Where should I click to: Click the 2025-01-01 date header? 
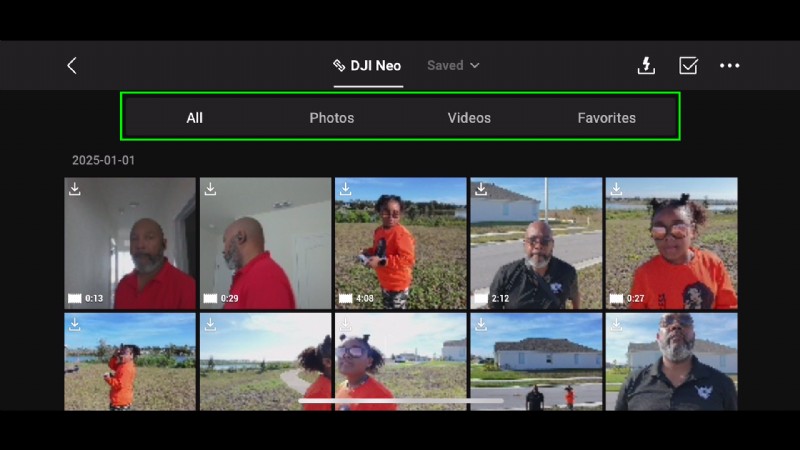click(x=104, y=160)
